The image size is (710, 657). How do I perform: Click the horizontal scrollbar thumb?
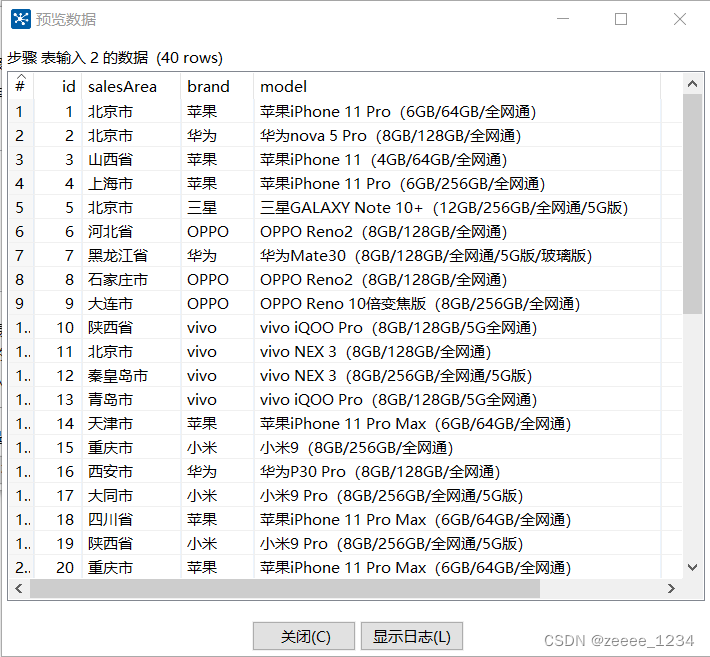[x=285, y=588]
